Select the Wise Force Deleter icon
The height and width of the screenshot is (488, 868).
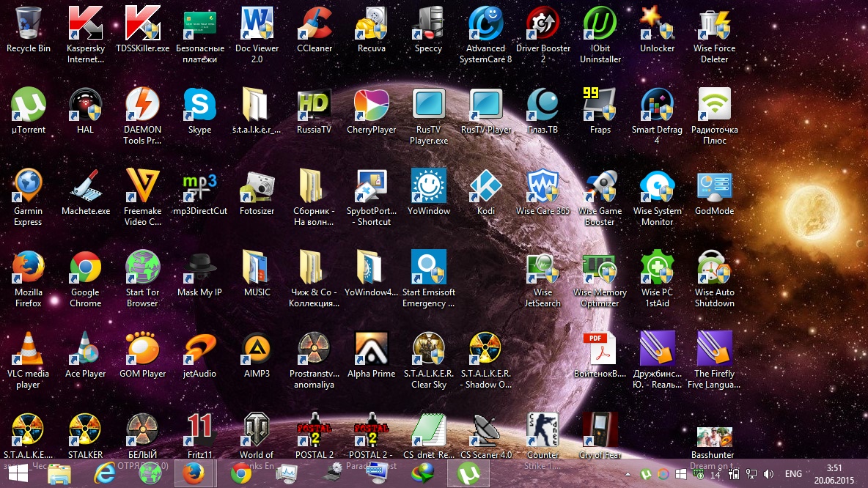point(715,23)
